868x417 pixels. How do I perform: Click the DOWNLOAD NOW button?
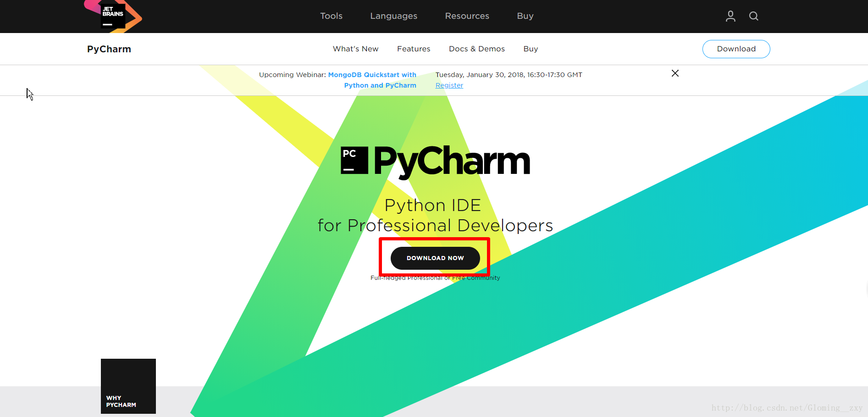[435, 258]
